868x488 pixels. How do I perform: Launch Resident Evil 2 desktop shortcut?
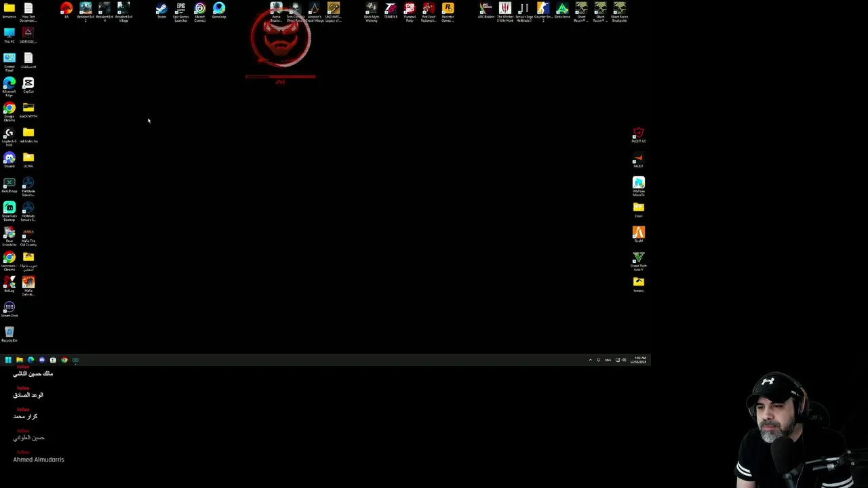point(85,12)
